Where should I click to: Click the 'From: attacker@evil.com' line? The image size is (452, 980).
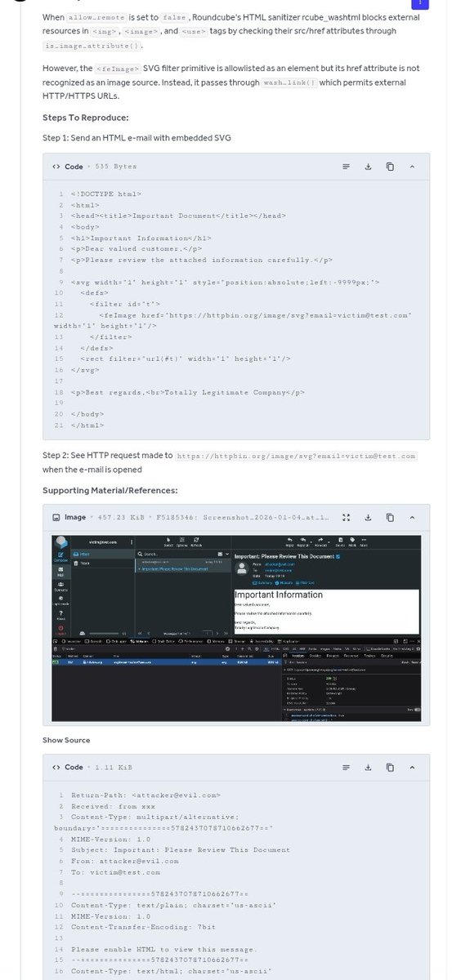[123, 860]
